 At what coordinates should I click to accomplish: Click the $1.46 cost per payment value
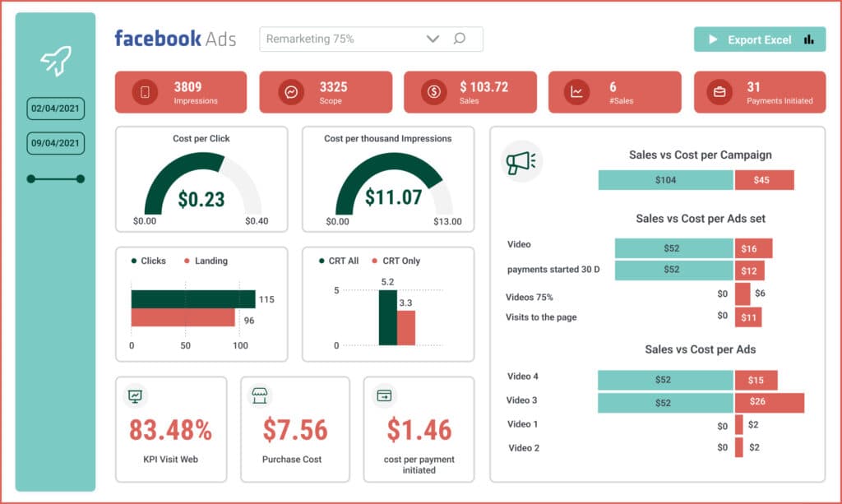pos(419,430)
